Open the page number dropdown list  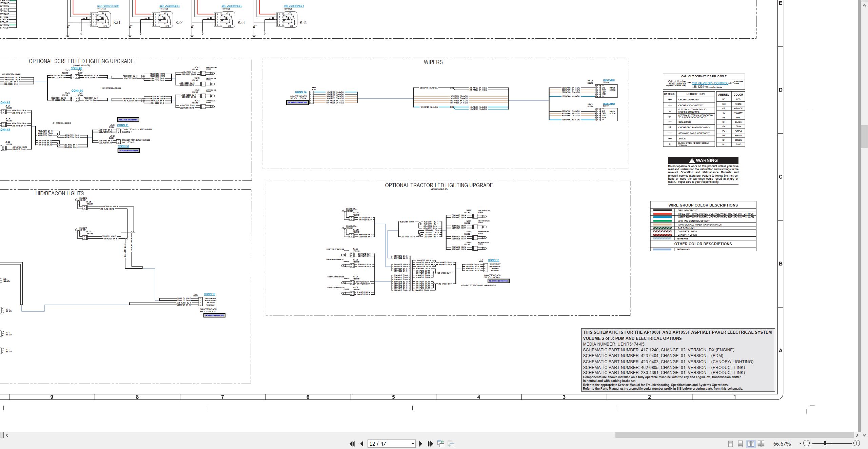tap(413, 444)
